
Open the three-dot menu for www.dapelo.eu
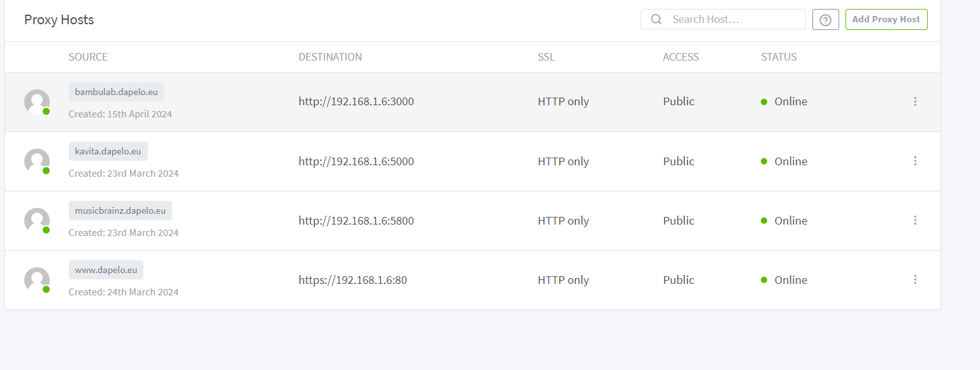[915, 279]
